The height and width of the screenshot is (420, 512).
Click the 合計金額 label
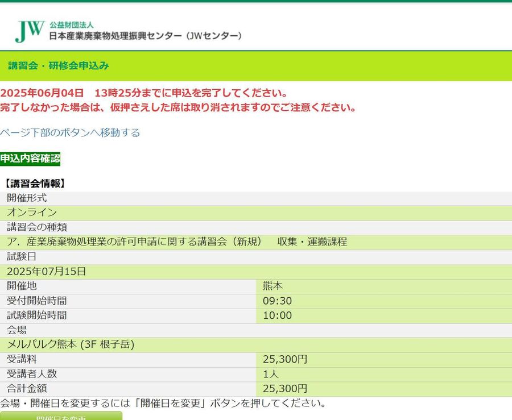coord(27,388)
